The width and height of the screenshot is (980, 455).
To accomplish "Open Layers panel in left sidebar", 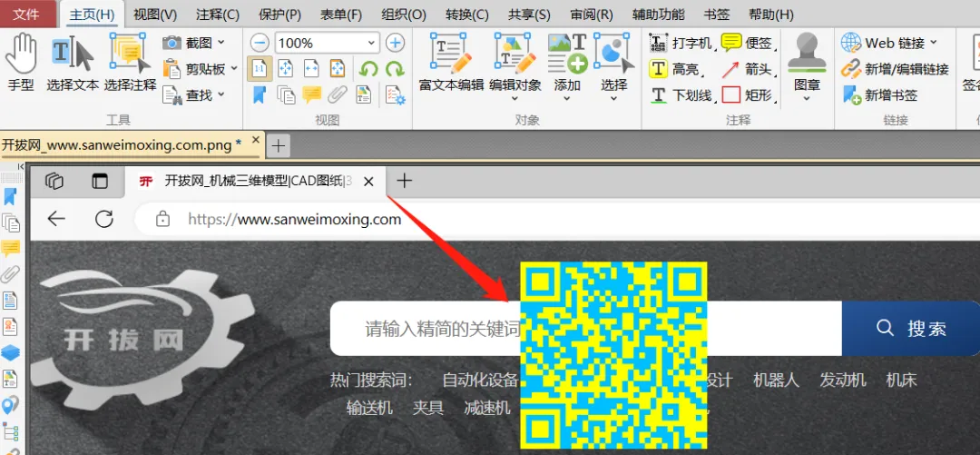I will (11, 353).
